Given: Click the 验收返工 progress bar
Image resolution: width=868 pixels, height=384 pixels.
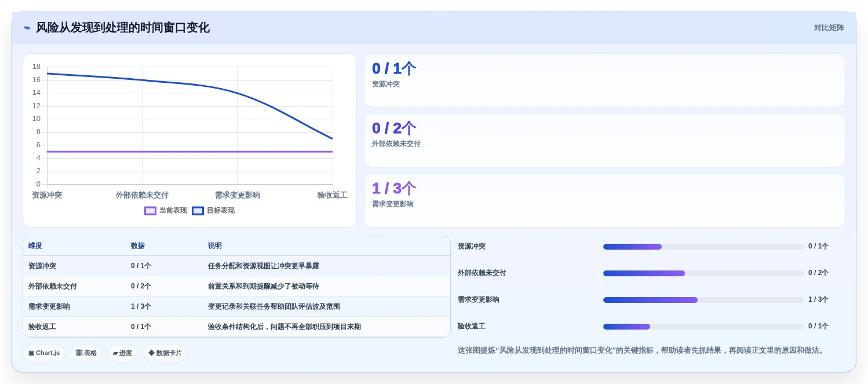Looking at the screenshot, I should point(703,327).
